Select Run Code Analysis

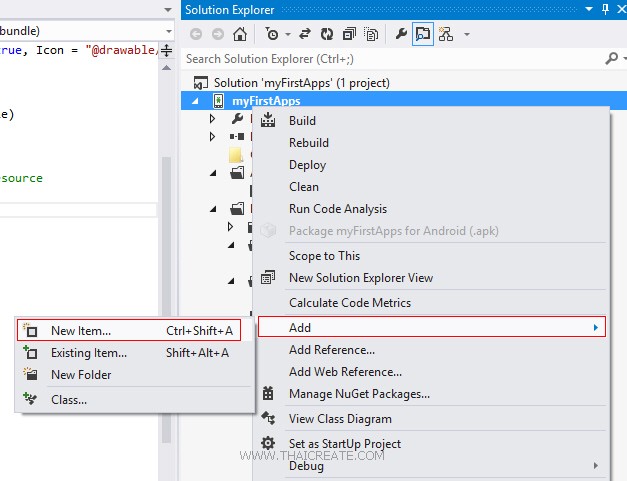pos(338,209)
